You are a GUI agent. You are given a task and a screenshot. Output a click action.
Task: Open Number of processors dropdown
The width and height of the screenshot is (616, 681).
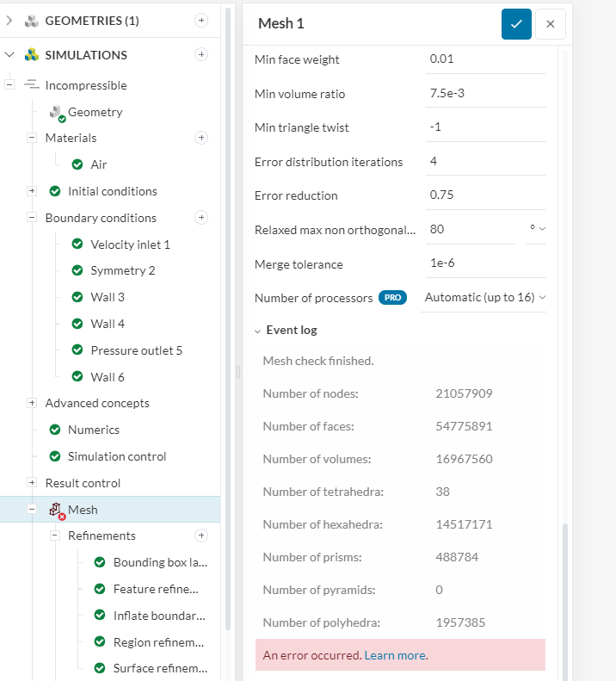pyautogui.click(x=486, y=297)
